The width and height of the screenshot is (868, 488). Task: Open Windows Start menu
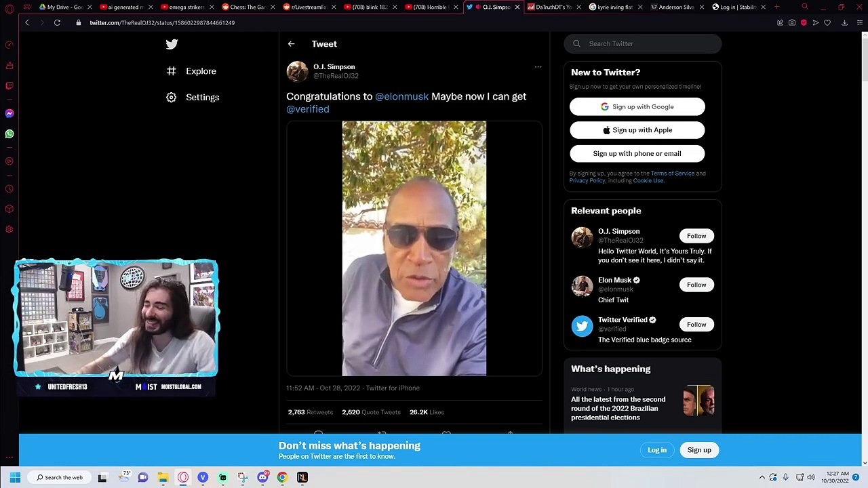(x=15, y=477)
